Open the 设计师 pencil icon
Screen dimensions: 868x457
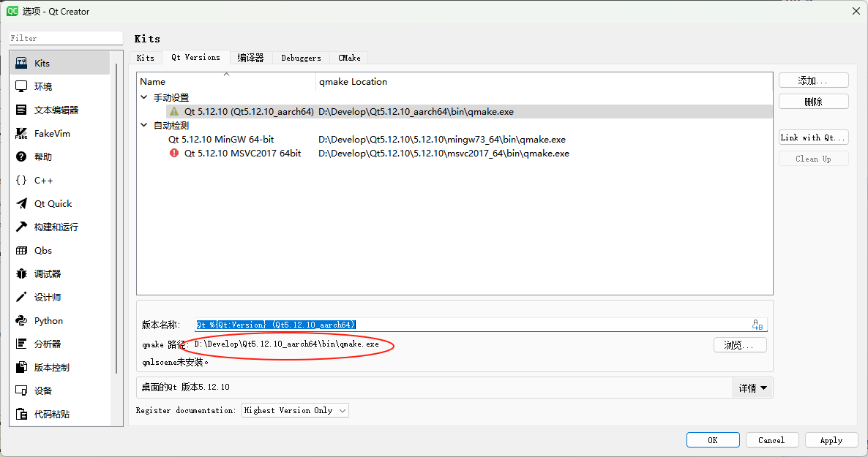(x=21, y=297)
